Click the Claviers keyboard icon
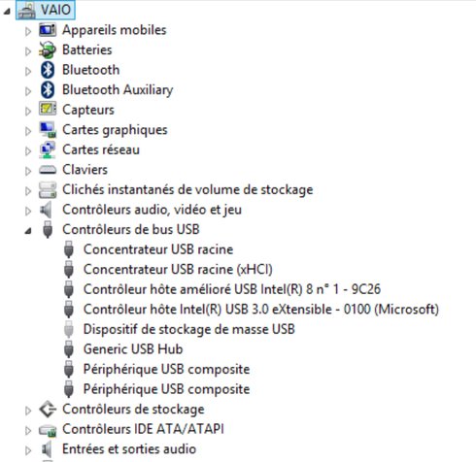This screenshot has width=476, height=462. coord(48,170)
